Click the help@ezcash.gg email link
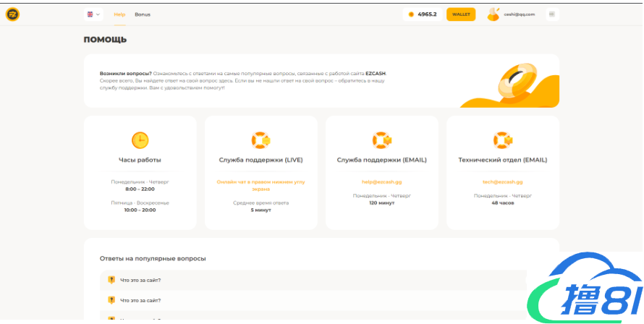Screen dimensions: 644x324 pyautogui.click(x=381, y=182)
